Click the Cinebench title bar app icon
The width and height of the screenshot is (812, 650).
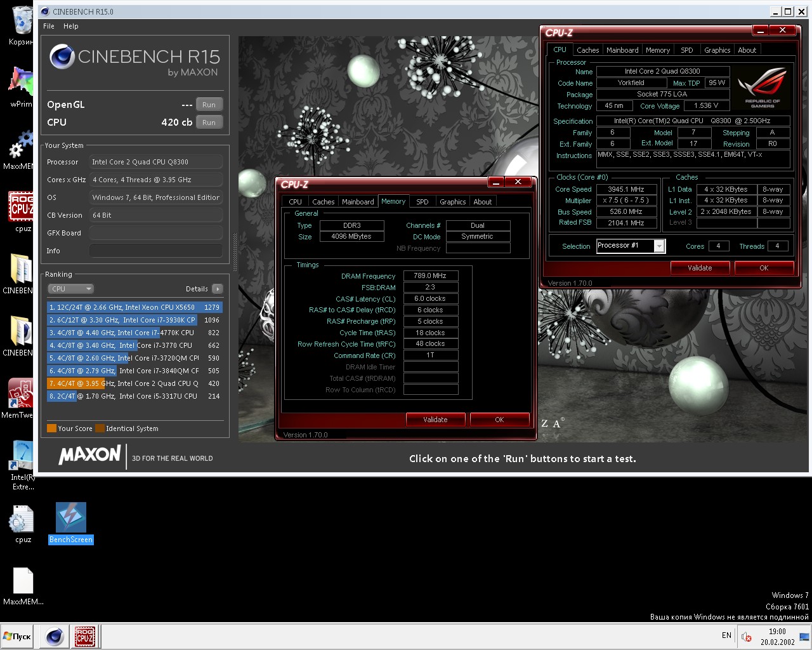[44, 11]
